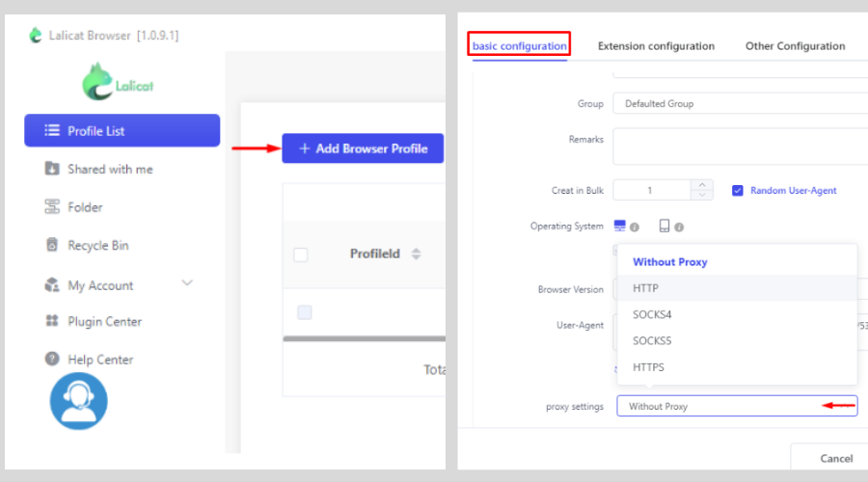The image size is (868, 482).
Task: Check the select-all box beside ProfileId
Action: pyautogui.click(x=300, y=254)
